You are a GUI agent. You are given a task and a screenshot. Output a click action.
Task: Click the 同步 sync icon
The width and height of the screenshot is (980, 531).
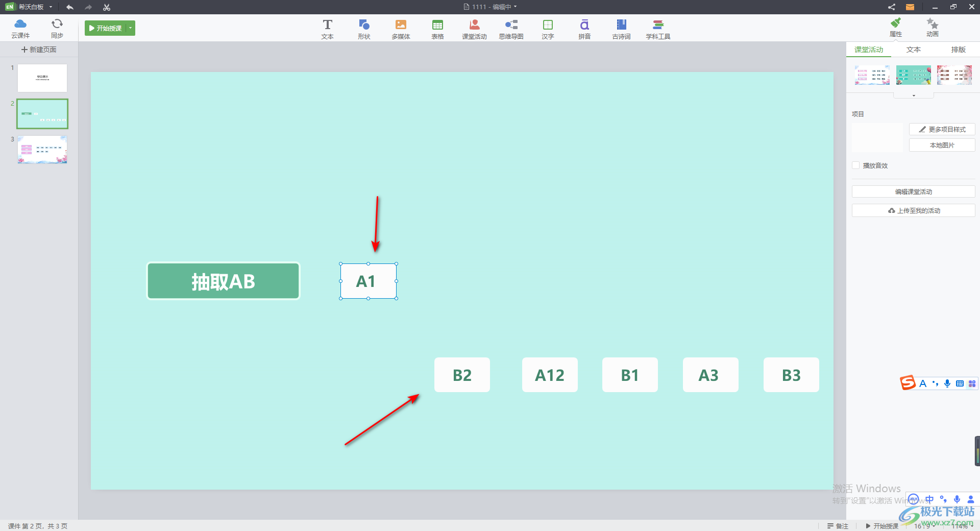(x=57, y=28)
